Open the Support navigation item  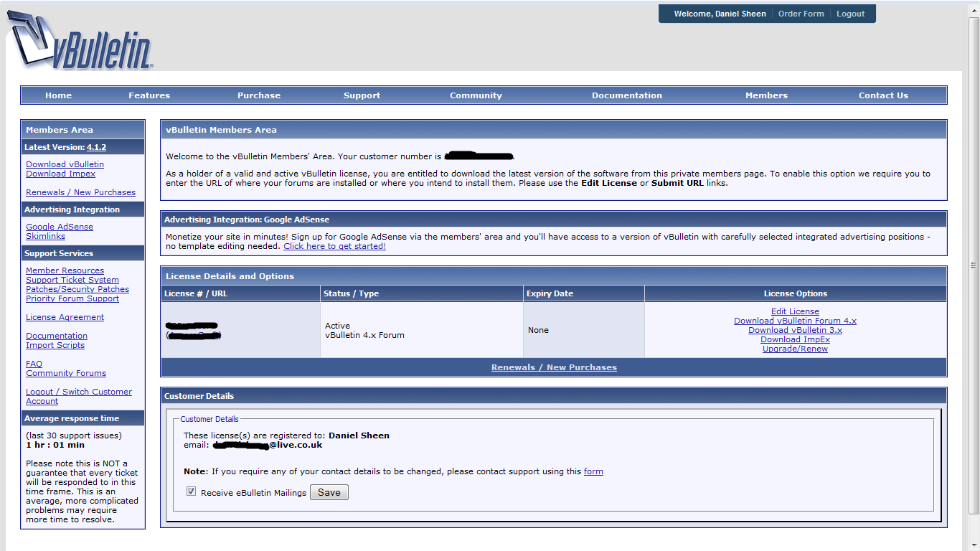click(362, 95)
